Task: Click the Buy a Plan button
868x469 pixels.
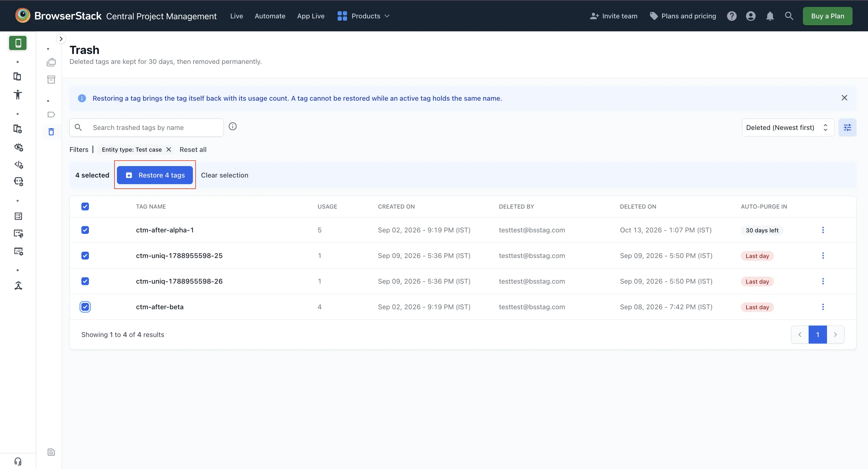Action: point(828,16)
